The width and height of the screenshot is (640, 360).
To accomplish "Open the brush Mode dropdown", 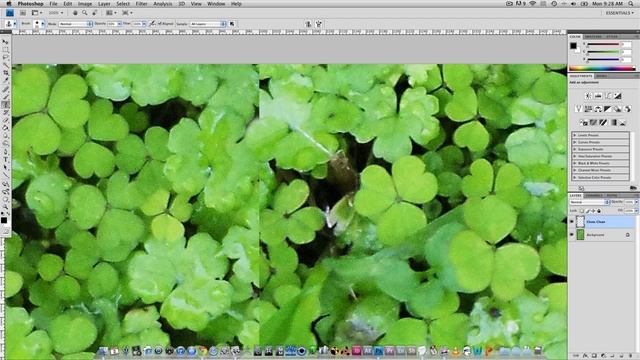I will point(76,24).
